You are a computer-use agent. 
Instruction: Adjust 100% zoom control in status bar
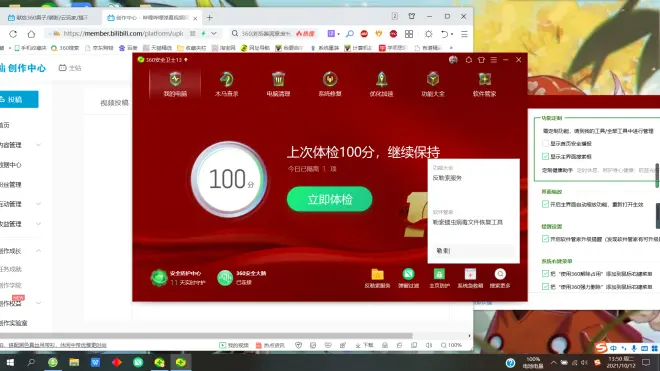point(451,345)
